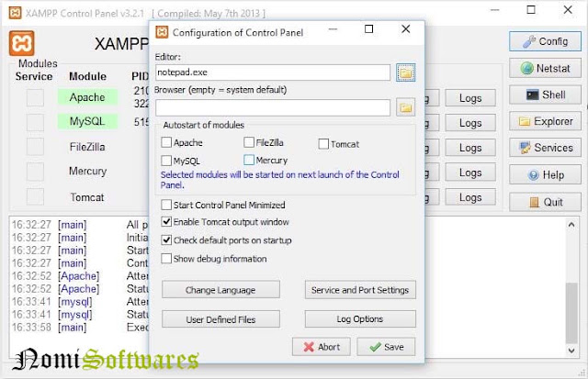Open Netstat in XAMPP Control Panel
This screenshot has width=588, height=379.
tap(545, 68)
